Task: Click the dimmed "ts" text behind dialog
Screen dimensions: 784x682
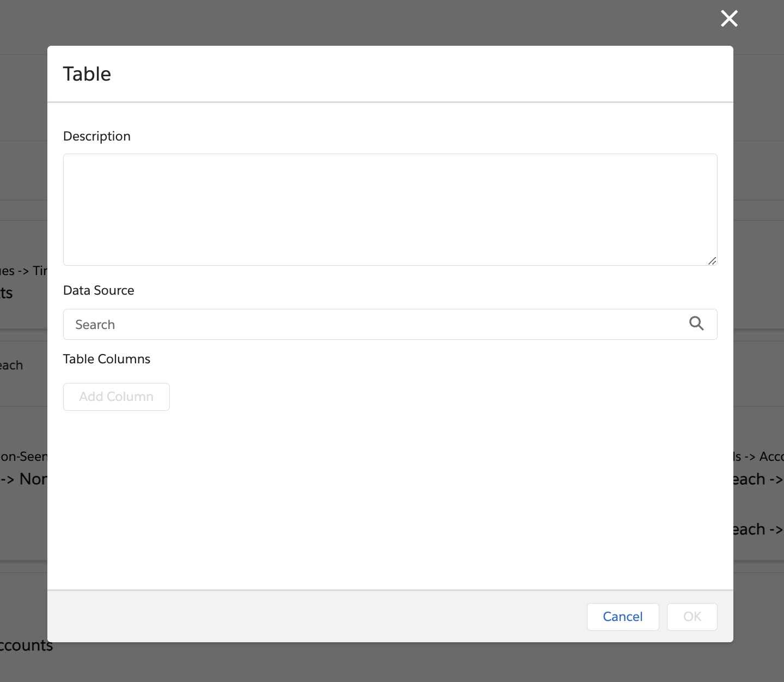Action: tap(7, 293)
